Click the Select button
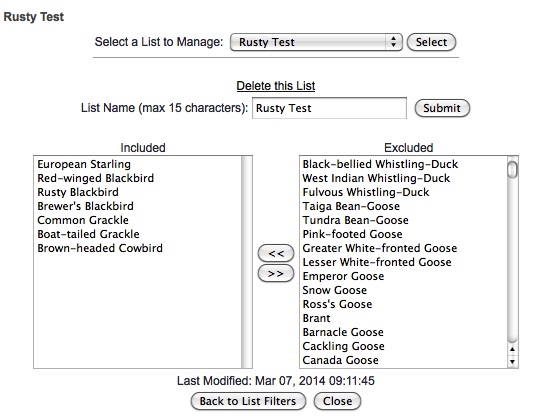This screenshot has width=545, height=419. coord(431,42)
